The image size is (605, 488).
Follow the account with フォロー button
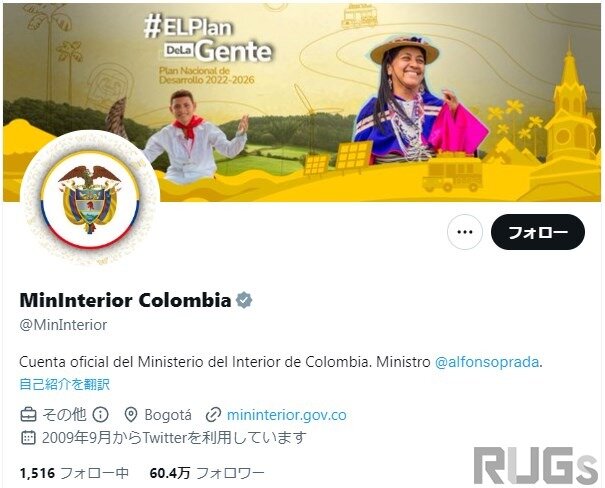(x=538, y=232)
